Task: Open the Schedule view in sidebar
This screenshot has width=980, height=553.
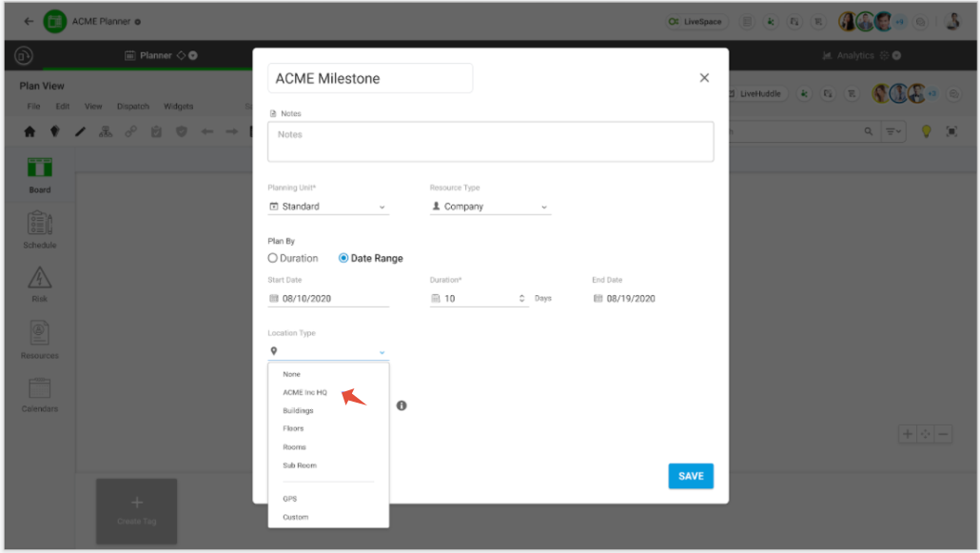Action: coord(39,229)
